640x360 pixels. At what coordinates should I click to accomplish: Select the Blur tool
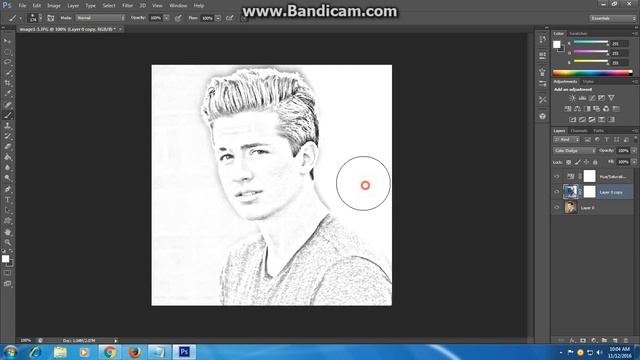tap(7, 167)
